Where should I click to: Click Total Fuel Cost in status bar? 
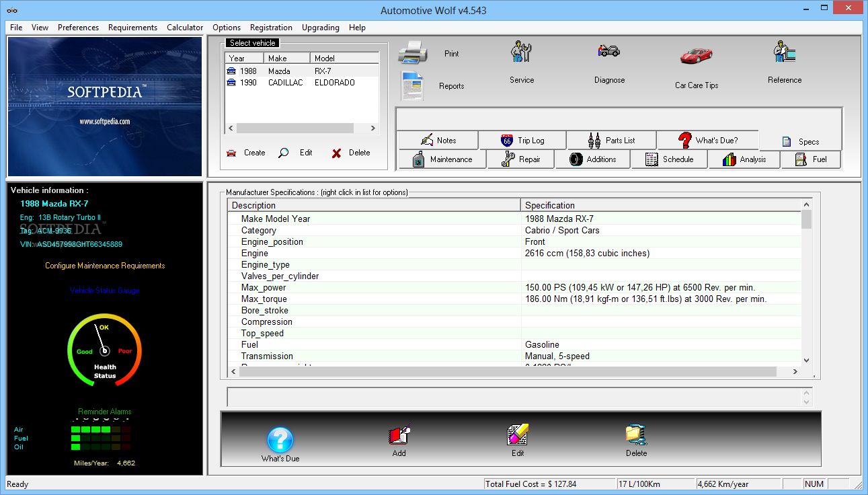coord(549,484)
